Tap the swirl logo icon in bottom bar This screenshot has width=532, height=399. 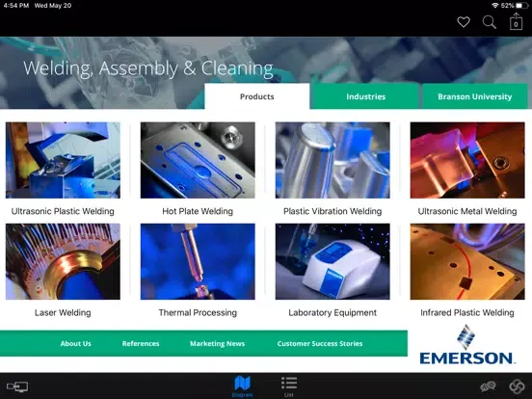(x=517, y=386)
